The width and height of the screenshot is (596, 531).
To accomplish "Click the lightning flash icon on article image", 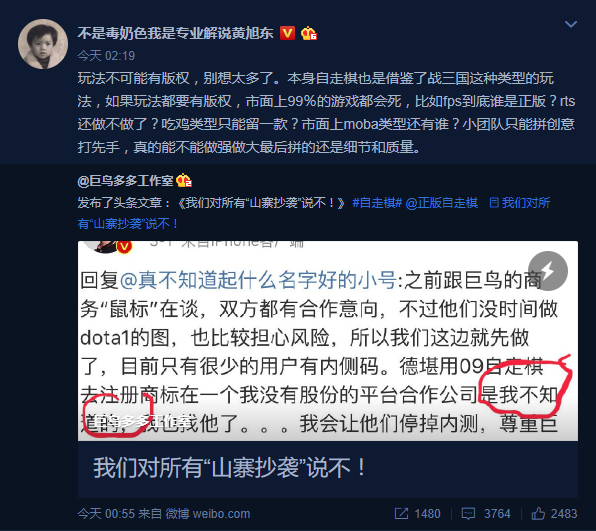I will pos(548,271).
